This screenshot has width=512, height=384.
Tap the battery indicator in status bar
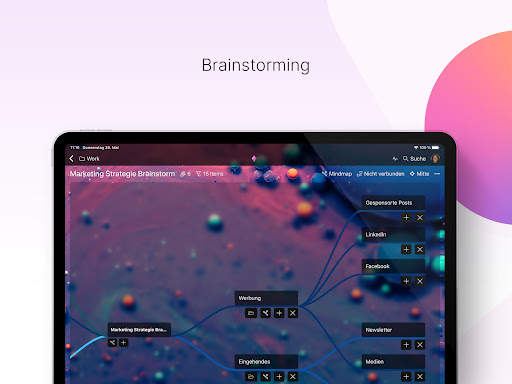tap(436, 147)
